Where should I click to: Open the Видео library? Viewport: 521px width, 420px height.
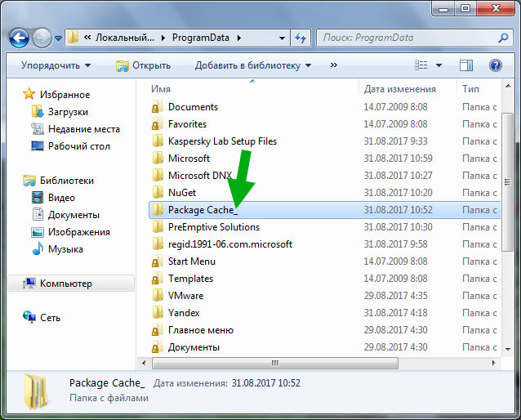(x=53, y=198)
